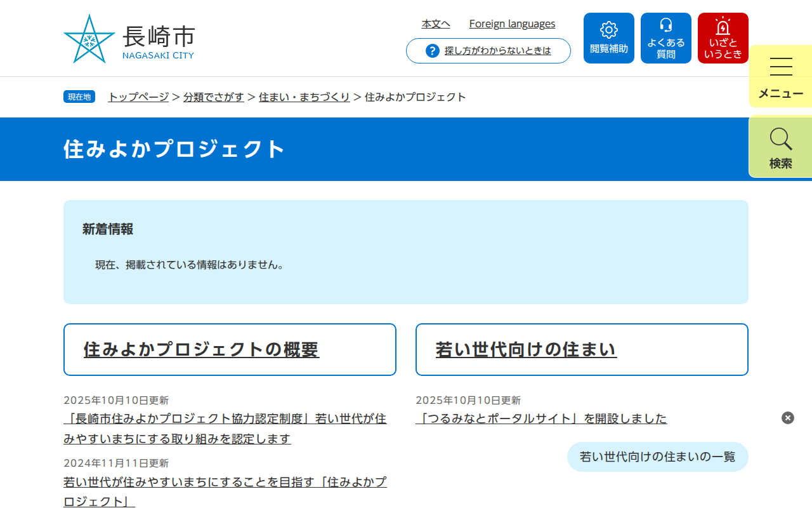This screenshot has width=812, height=508.
Task: Open 若い世代が住みやすいまちにする article link
Action: (225, 491)
